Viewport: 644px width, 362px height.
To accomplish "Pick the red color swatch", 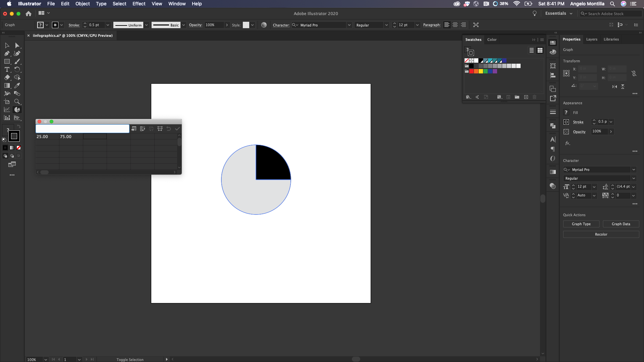I will click(x=471, y=71).
